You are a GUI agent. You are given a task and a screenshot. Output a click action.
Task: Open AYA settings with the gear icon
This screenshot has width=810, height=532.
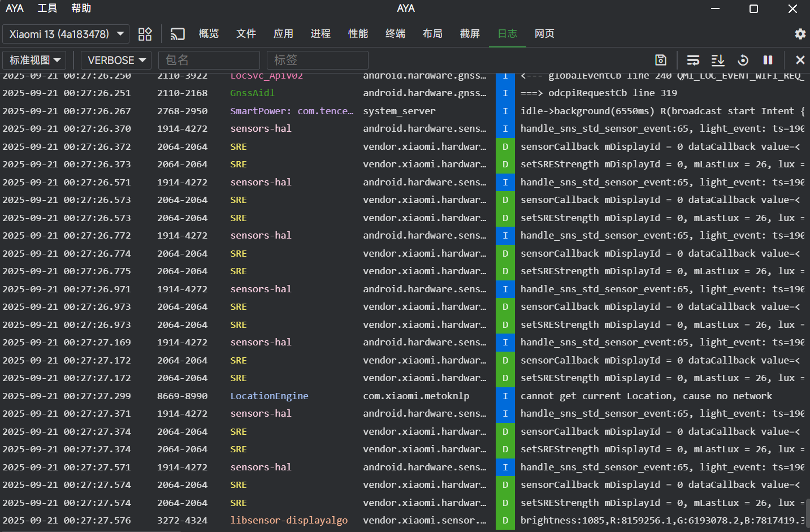tap(800, 34)
